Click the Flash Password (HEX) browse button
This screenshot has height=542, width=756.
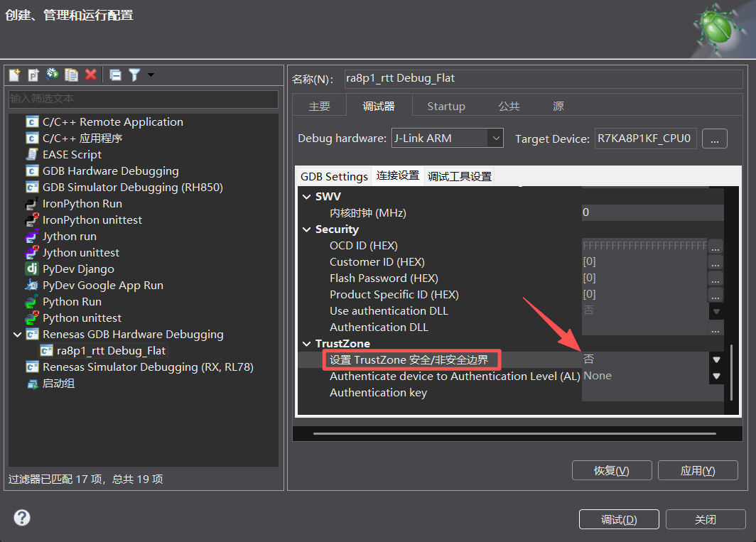pyautogui.click(x=715, y=278)
